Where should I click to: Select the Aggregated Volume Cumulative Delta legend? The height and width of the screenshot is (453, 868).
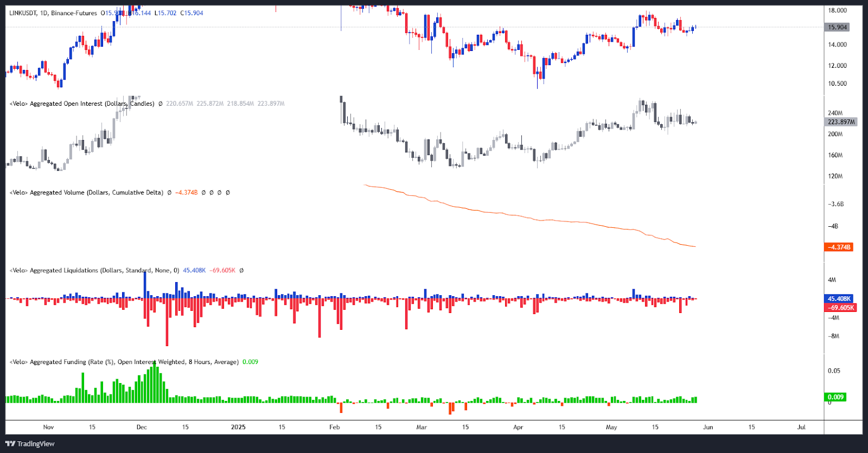click(86, 193)
